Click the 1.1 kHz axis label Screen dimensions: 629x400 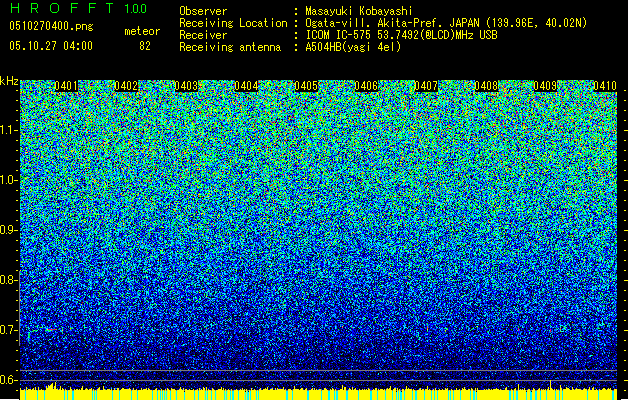point(8,130)
